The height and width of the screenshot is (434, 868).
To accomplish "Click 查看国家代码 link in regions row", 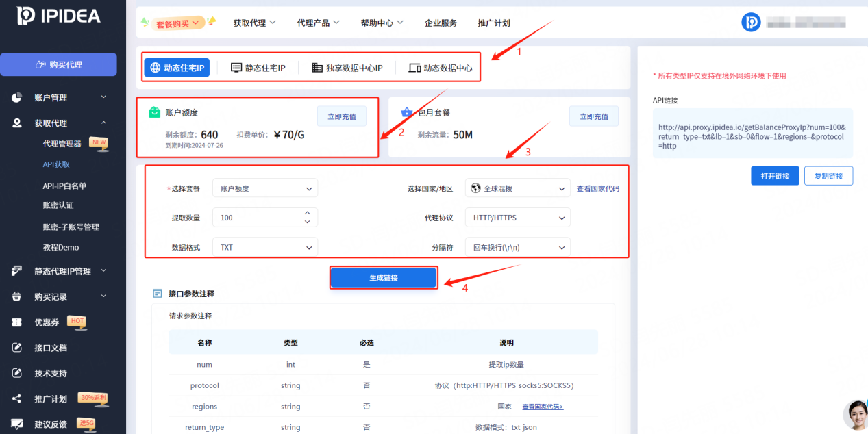I will [x=543, y=407].
